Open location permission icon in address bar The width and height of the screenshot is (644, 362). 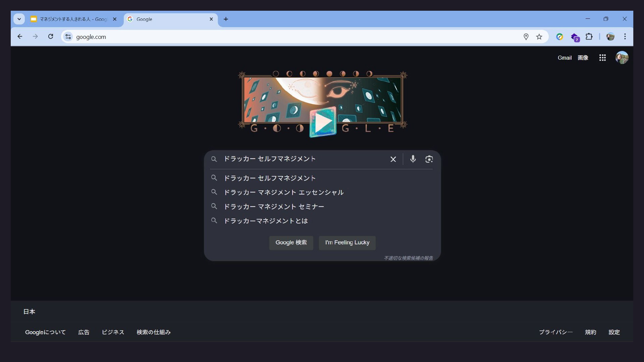[x=526, y=37]
